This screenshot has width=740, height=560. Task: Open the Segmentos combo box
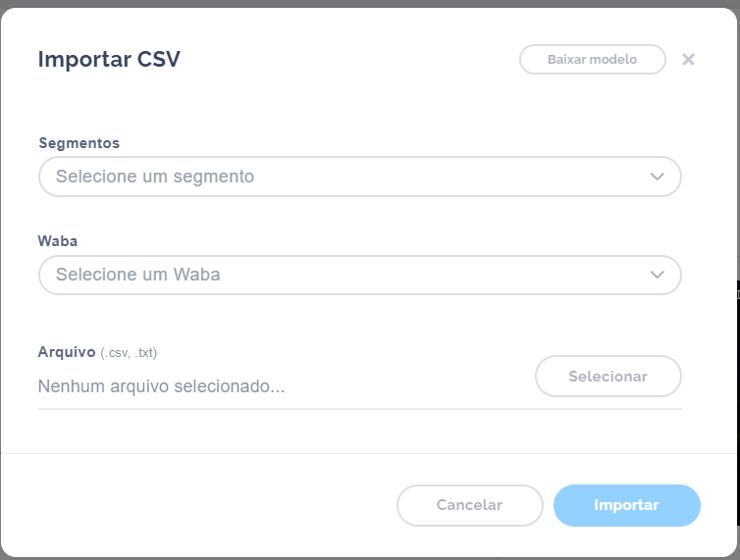pyautogui.click(x=359, y=177)
